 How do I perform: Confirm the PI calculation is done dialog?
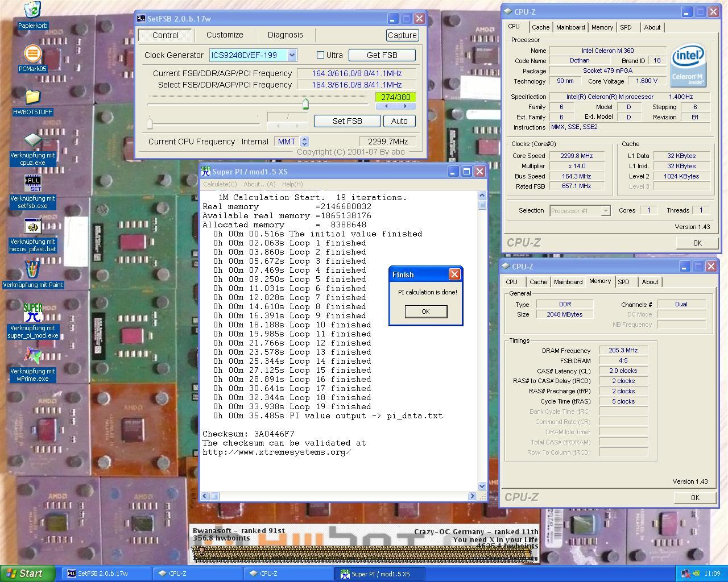pyautogui.click(x=425, y=311)
